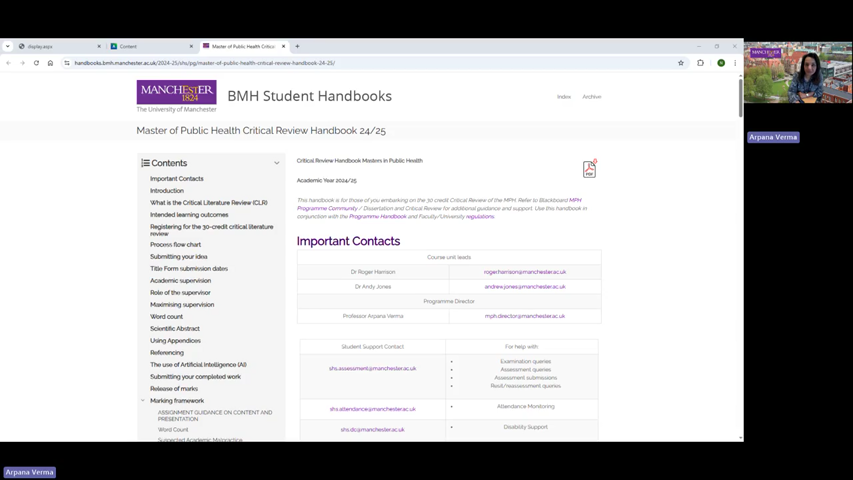Image resolution: width=853 pixels, height=480 pixels.
Task: Click the address bar URL field
Action: [370, 63]
